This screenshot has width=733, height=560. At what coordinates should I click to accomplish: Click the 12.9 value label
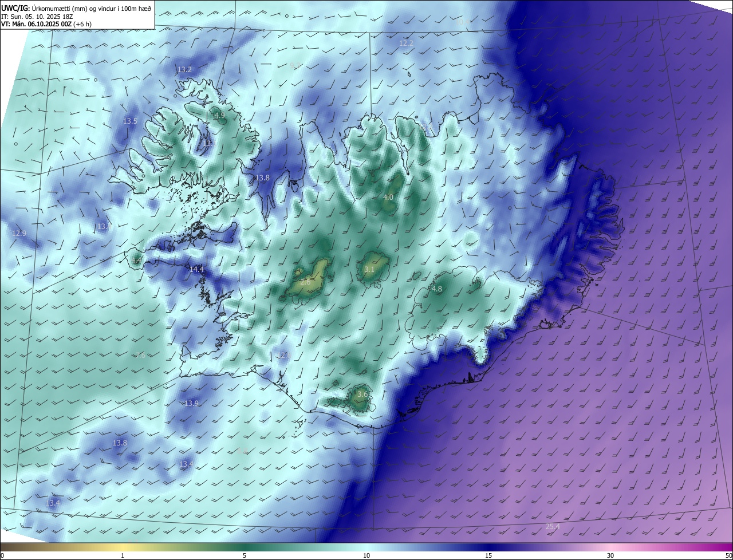19,233
